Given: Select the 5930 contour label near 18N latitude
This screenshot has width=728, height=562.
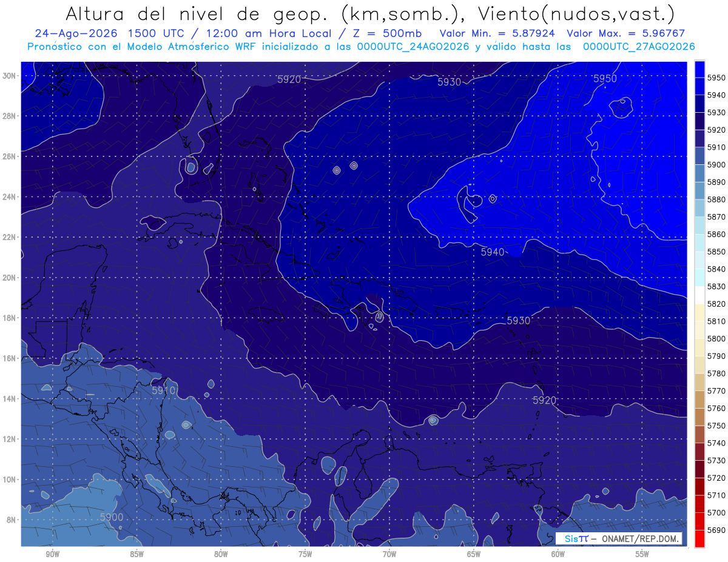Looking at the screenshot, I should point(518,321).
